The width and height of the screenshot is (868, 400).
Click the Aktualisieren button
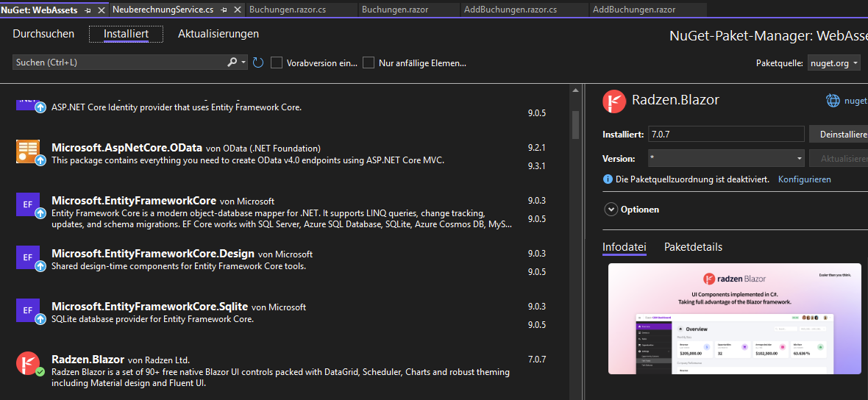pos(839,159)
